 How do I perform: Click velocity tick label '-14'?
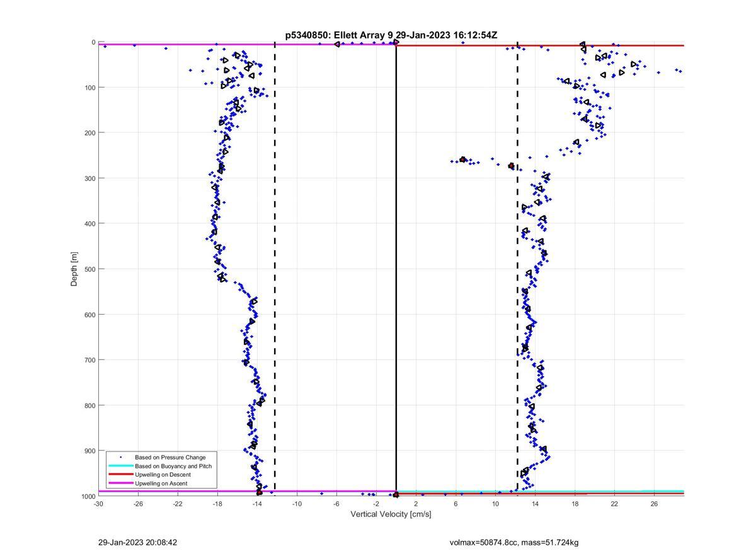(257, 504)
